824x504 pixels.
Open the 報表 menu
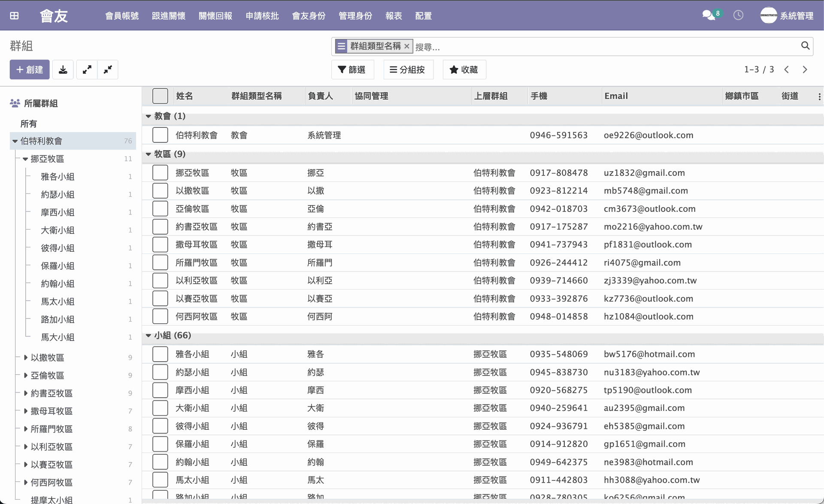click(393, 16)
